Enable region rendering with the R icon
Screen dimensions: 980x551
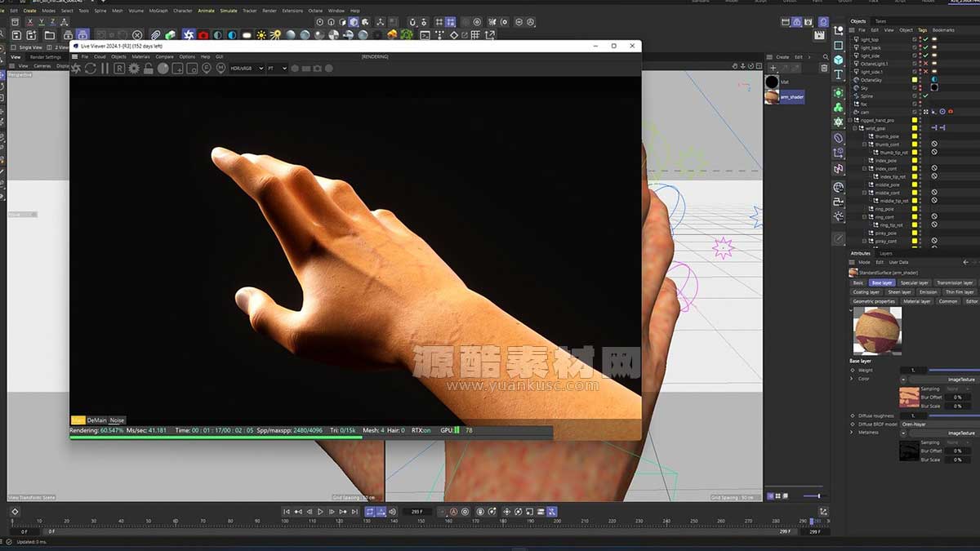[x=119, y=69]
